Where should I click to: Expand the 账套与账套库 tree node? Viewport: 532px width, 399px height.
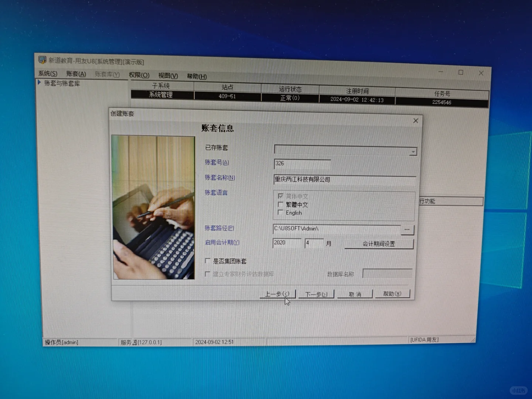(x=39, y=83)
